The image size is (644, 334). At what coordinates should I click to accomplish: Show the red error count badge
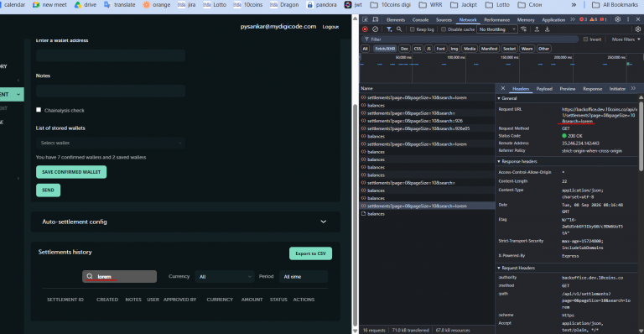[x=583, y=19]
